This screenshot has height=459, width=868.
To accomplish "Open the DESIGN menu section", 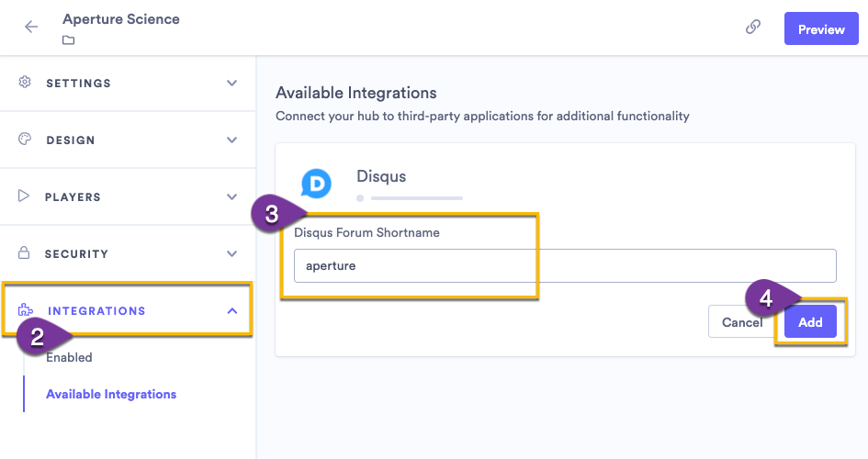I will (x=128, y=140).
